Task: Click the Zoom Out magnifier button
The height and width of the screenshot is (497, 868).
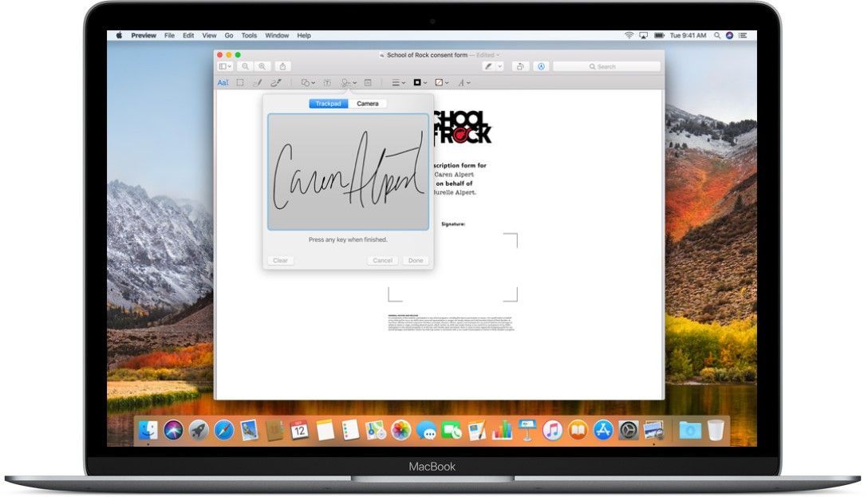Action: (x=245, y=66)
